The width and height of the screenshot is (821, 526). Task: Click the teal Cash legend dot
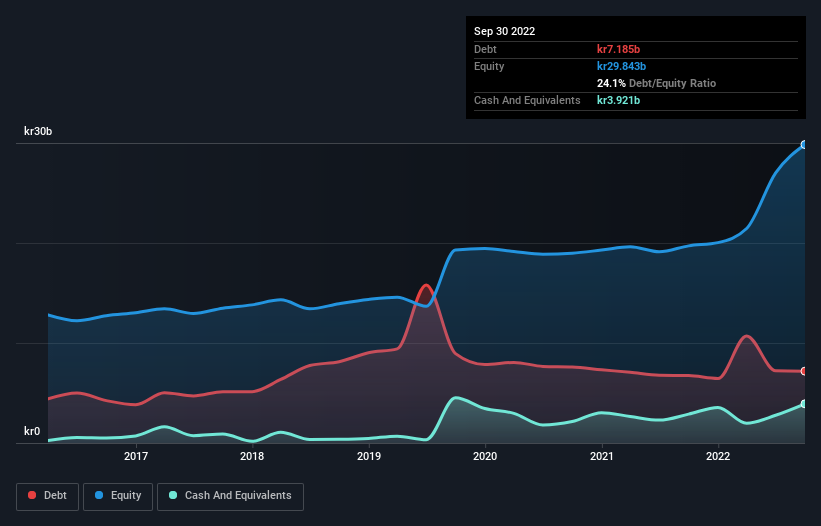tap(173, 495)
